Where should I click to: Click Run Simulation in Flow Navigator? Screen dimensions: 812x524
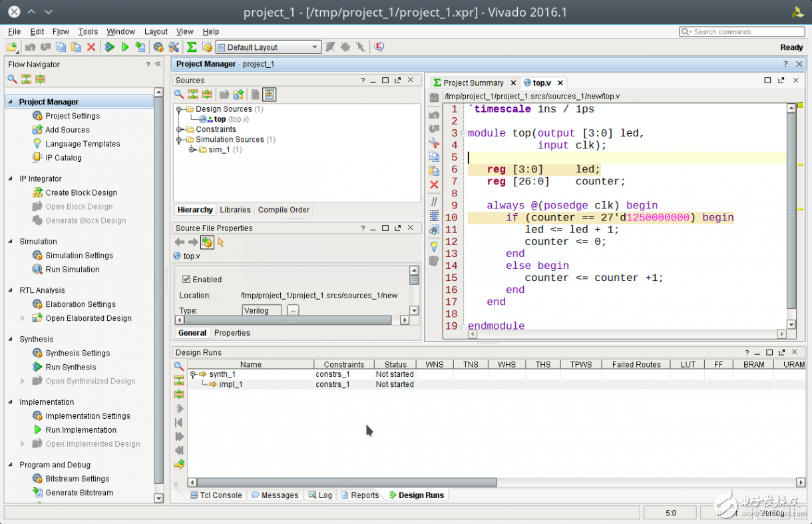click(x=72, y=270)
